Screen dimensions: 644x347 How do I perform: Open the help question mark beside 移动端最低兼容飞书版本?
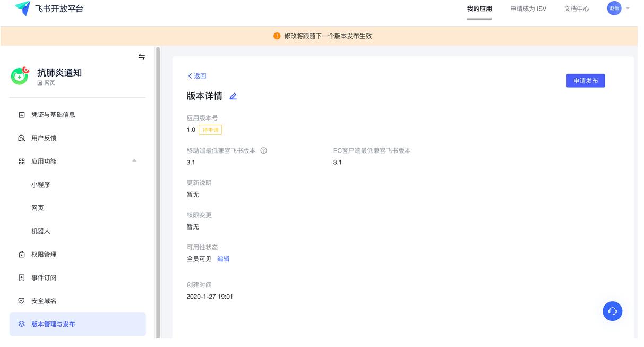[x=264, y=150]
